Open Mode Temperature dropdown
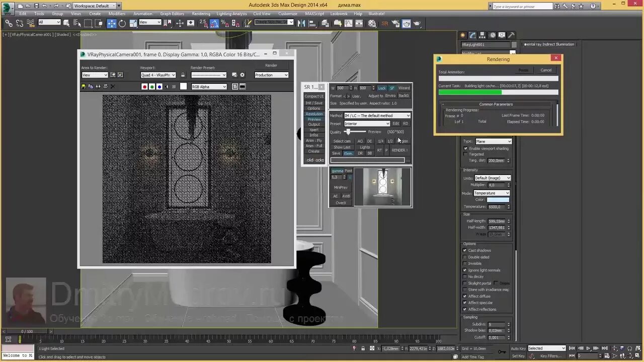The image size is (644, 362). tap(492, 193)
